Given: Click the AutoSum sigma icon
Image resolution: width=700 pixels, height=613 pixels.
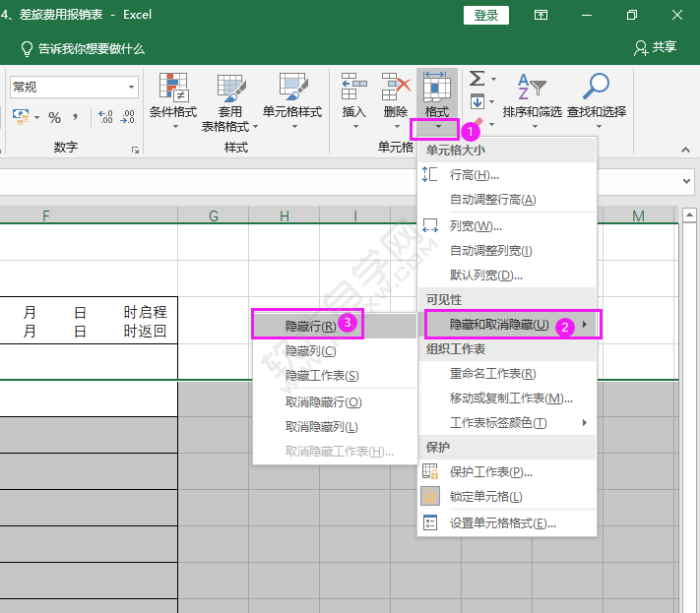Looking at the screenshot, I should [x=477, y=79].
